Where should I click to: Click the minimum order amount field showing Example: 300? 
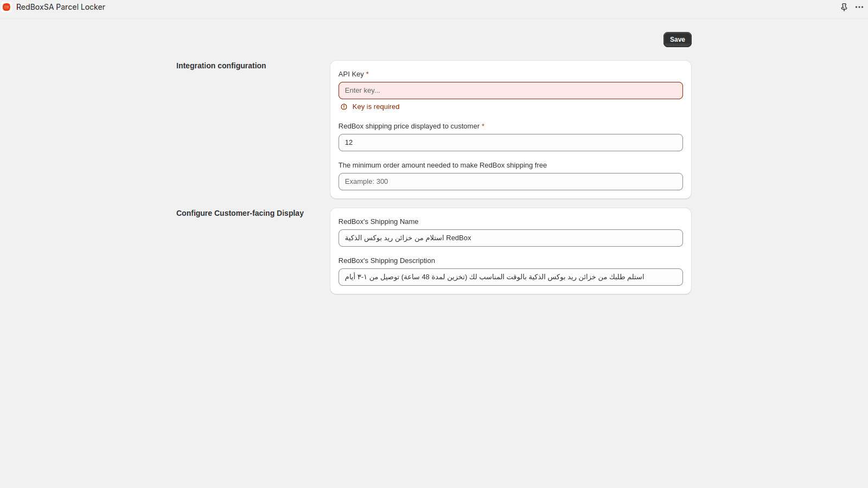[510, 181]
